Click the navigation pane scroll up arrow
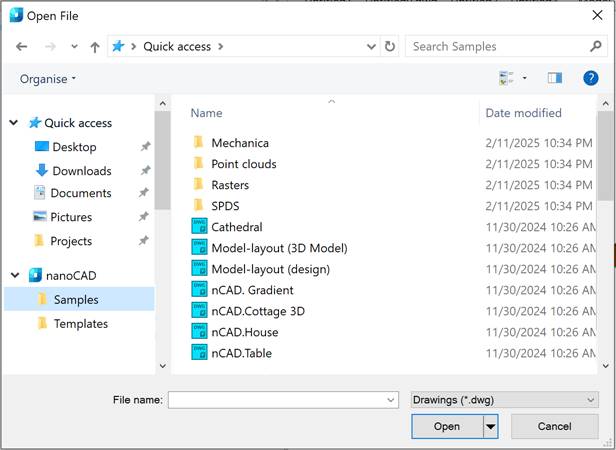This screenshot has height=450, width=616. [x=163, y=104]
